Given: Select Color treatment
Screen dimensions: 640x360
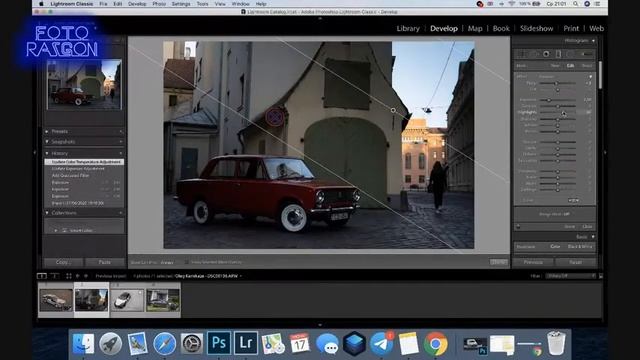Looking at the screenshot, I should pos(555,247).
